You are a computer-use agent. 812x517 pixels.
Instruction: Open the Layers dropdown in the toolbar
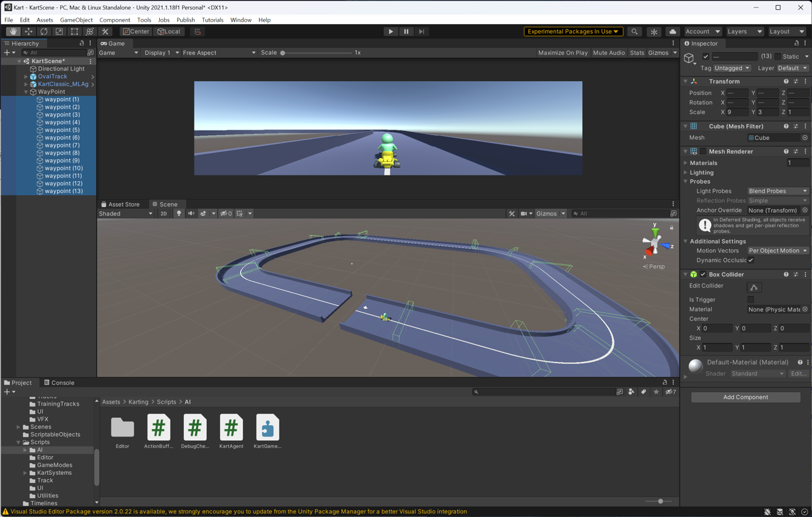[744, 31]
